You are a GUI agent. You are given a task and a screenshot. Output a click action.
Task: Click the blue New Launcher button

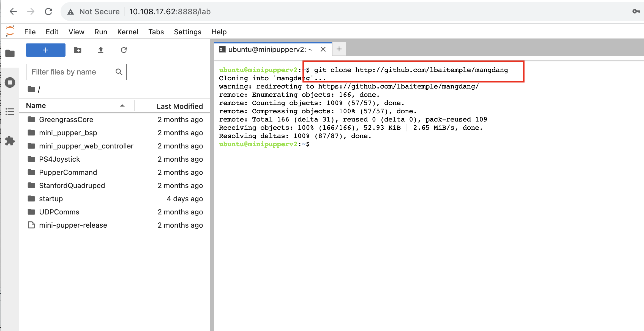click(x=46, y=50)
